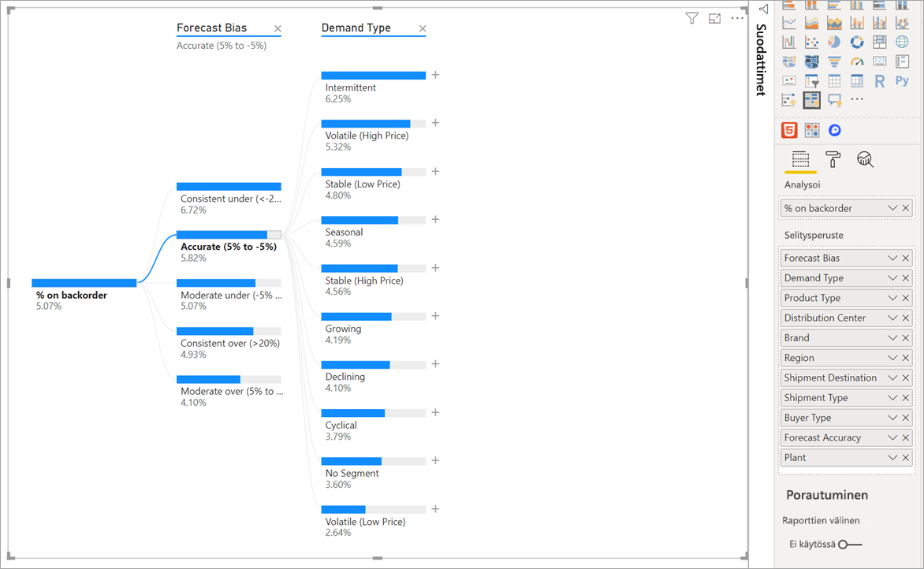Remove Shipment Type field from Selitysperuste
The height and width of the screenshot is (569, 924).
tap(906, 398)
